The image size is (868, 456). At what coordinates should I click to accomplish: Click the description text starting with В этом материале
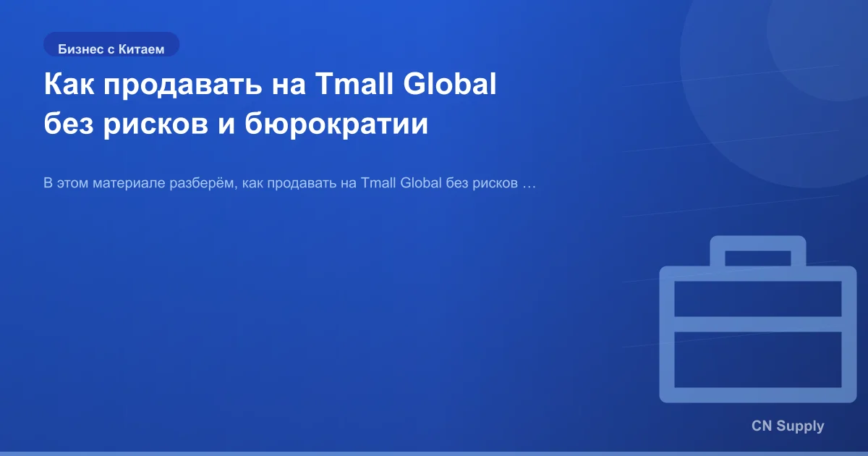pyautogui.click(x=289, y=183)
